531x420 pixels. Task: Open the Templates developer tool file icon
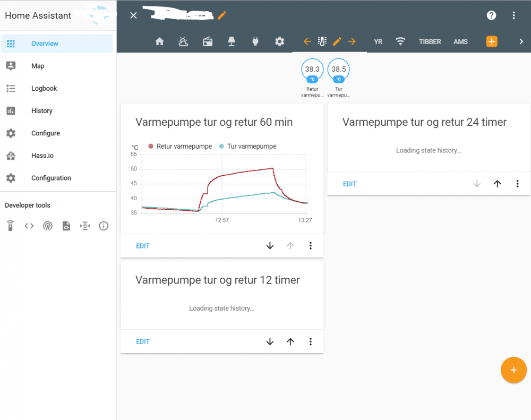[66, 226]
